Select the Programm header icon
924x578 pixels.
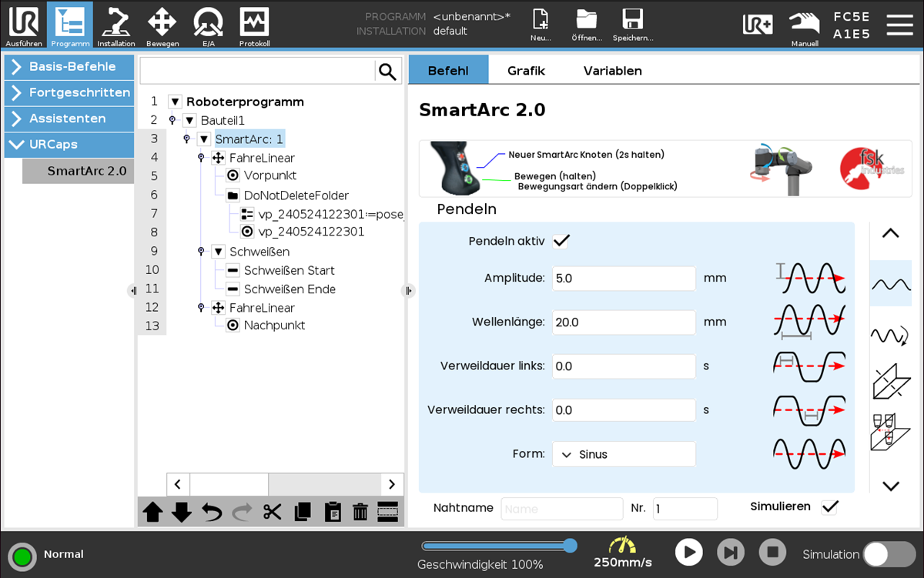coord(70,25)
